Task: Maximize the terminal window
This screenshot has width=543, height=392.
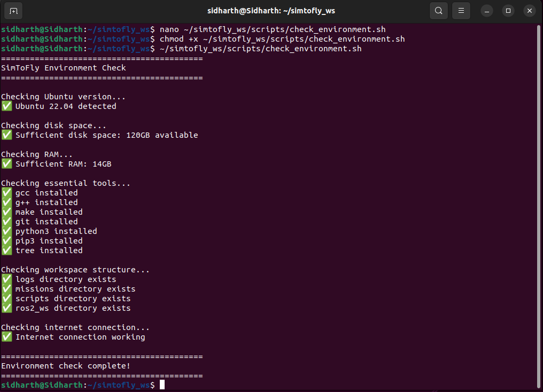Action: [x=508, y=11]
